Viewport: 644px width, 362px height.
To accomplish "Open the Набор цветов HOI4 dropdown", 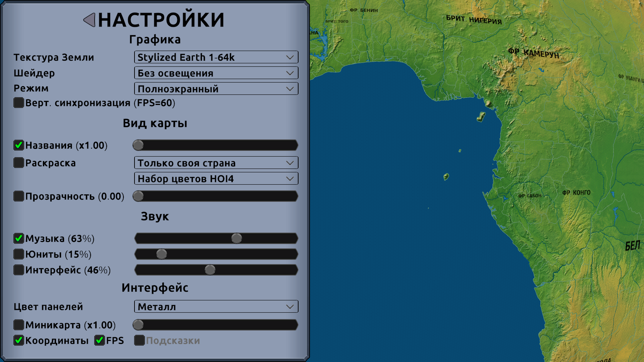I will coord(216,179).
